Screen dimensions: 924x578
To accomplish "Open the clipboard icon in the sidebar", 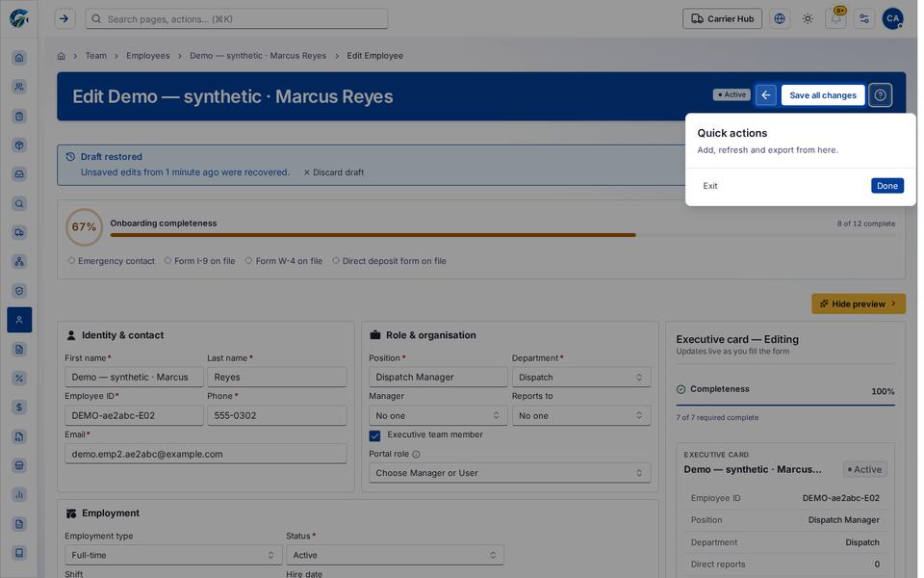I will [x=19, y=117].
